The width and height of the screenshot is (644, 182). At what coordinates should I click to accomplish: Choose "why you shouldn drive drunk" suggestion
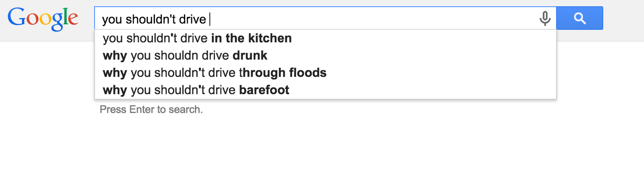click(185, 56)
